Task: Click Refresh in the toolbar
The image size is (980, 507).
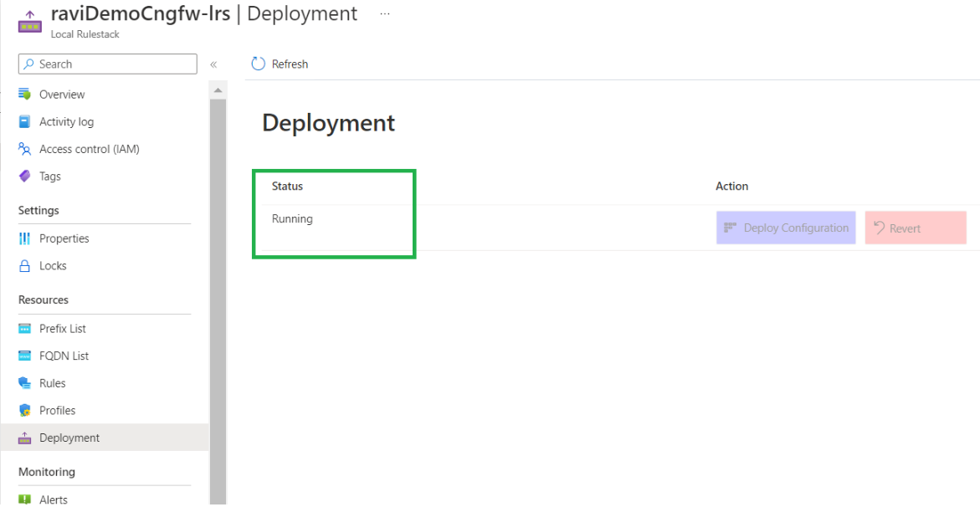Action: (280, 64)
